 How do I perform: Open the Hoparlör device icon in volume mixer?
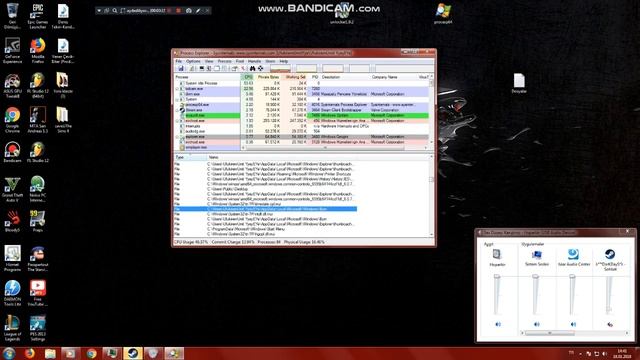click(x=497, y=254)
